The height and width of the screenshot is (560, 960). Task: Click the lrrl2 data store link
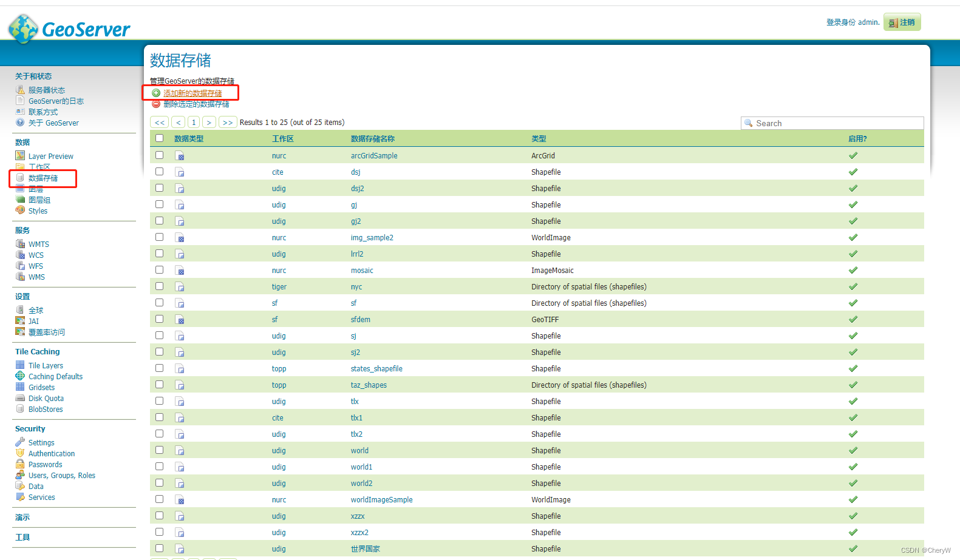coord(357,254)
